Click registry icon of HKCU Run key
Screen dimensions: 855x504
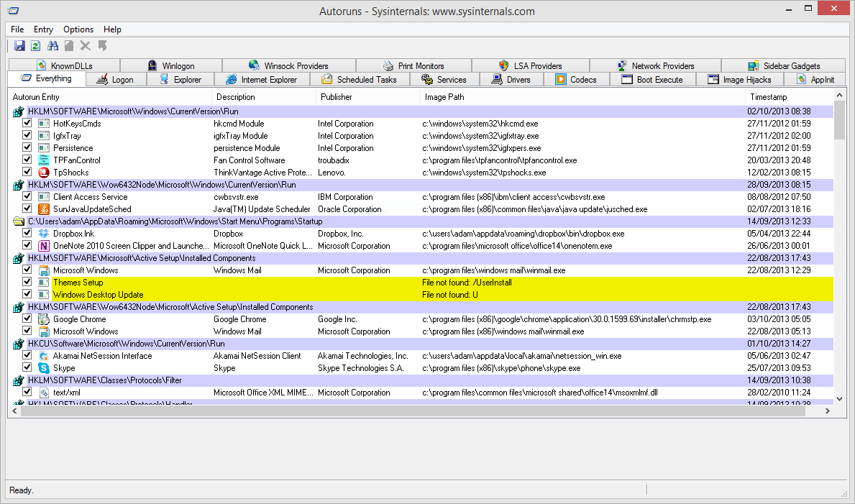click(19, 344)
